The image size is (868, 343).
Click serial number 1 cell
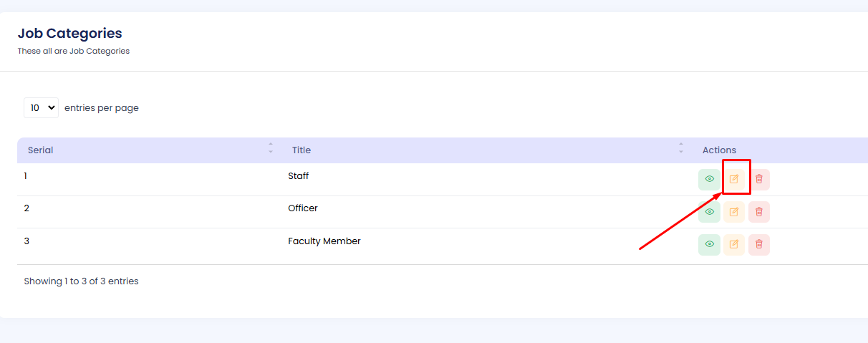[26, 176]
